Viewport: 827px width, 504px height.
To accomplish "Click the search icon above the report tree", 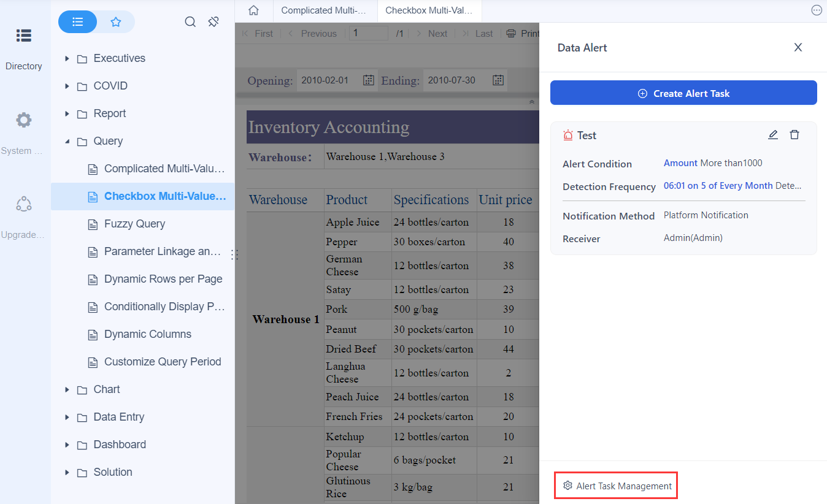I will (x=190, y=21).
